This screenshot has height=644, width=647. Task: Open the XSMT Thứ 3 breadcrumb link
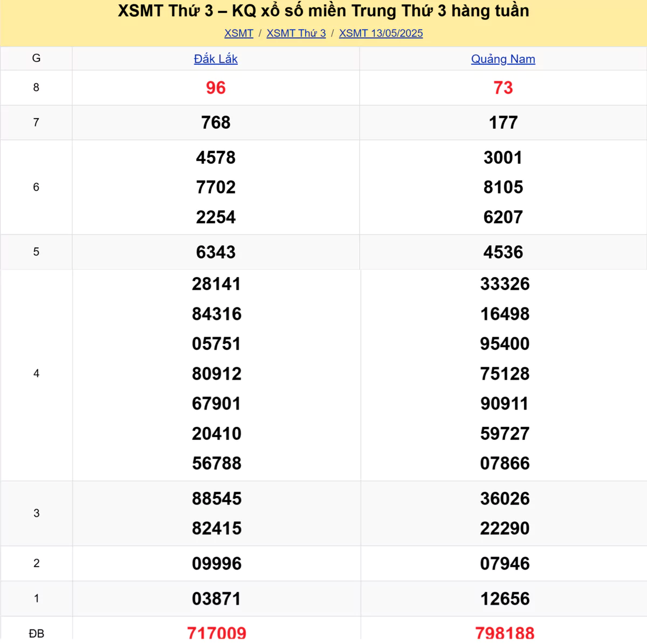coord(296,33)
